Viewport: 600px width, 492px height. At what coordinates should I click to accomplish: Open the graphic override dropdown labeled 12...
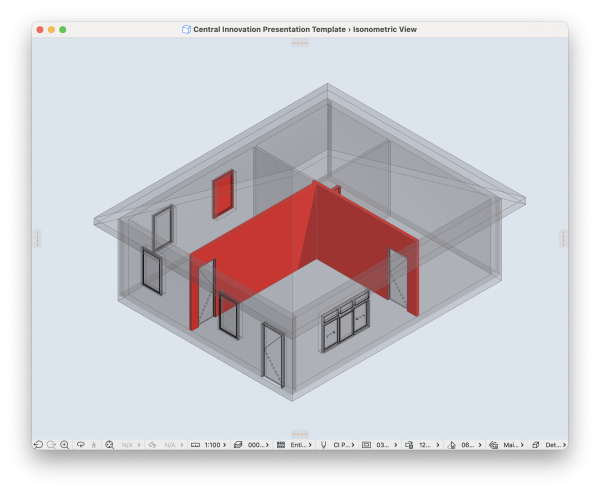pyautogui.click(x=421, y=444)
